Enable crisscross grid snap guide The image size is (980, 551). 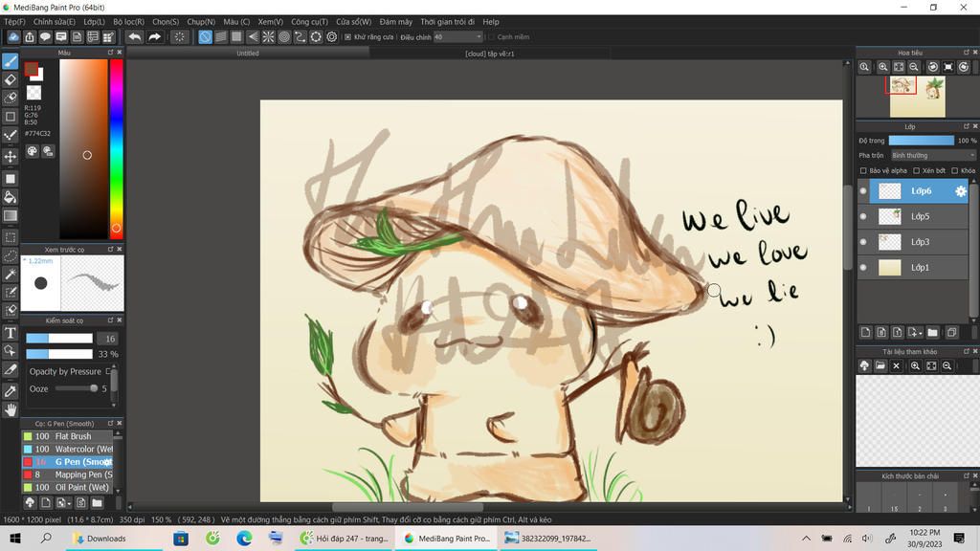(x=236, y=37)
